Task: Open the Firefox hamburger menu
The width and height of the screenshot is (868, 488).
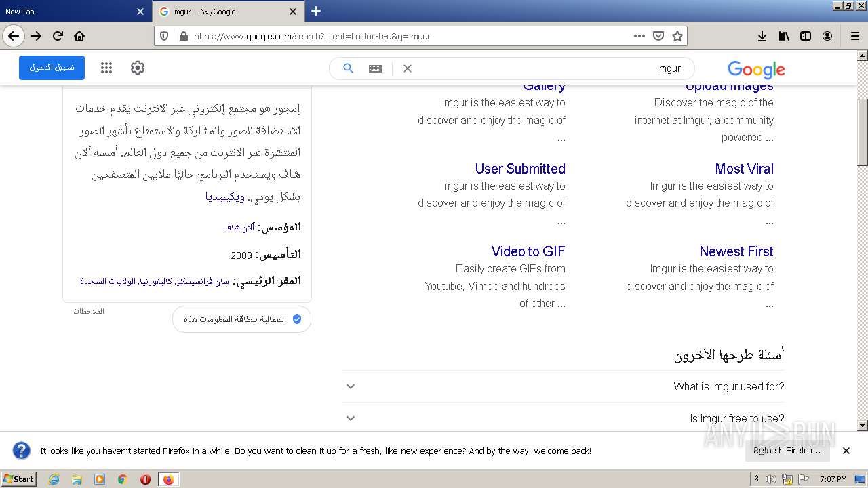Action: (854, 36)
